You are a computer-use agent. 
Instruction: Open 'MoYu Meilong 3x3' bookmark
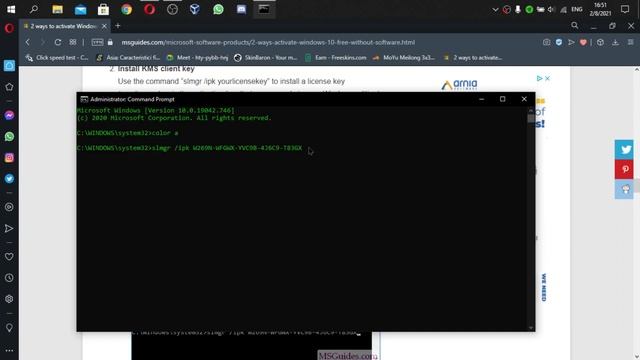pos(404,58)
